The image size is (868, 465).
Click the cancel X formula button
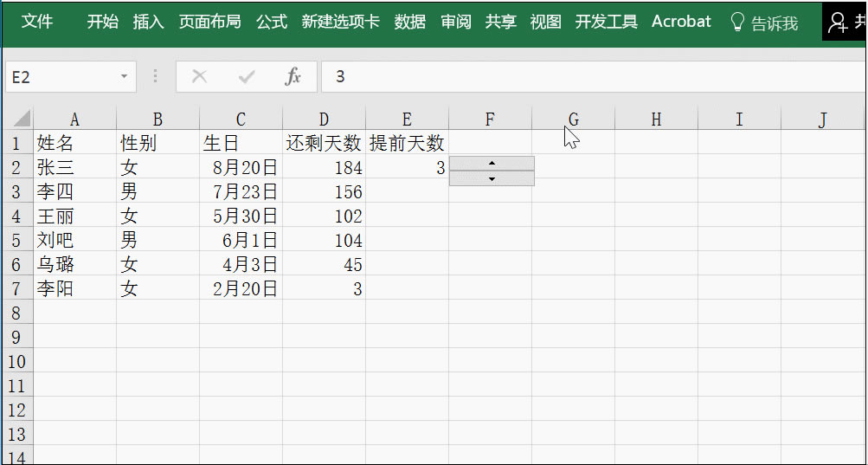tap(199, 76)
